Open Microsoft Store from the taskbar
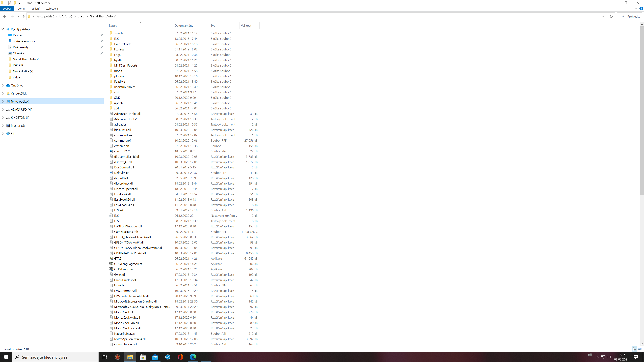 click(x=143, y=357)
